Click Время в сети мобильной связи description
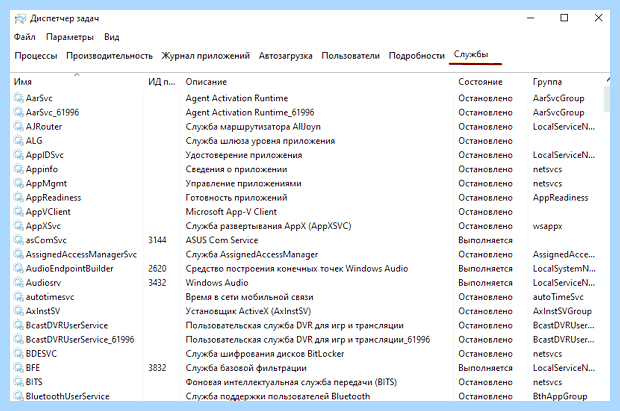The height and width of the screenshot is (411, 620). [x=249, y=297]
